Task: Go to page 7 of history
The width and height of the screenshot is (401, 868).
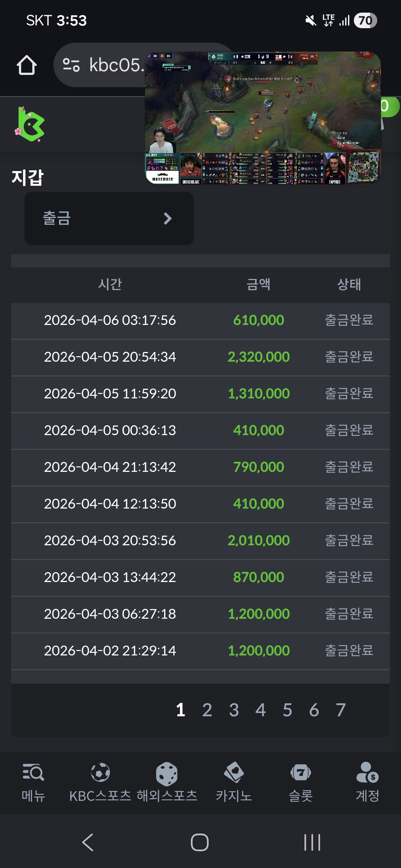Action: pos(341,710)
